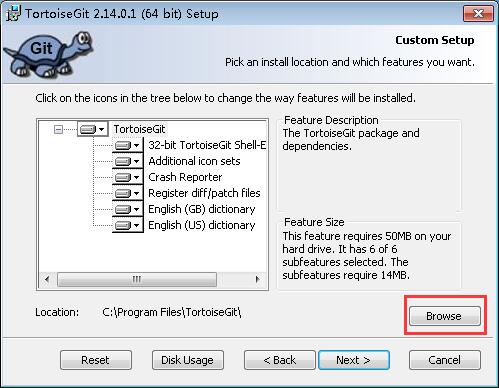The image size is (499, 388).
Task: Go back with the Back button
Action: [280, 360]
